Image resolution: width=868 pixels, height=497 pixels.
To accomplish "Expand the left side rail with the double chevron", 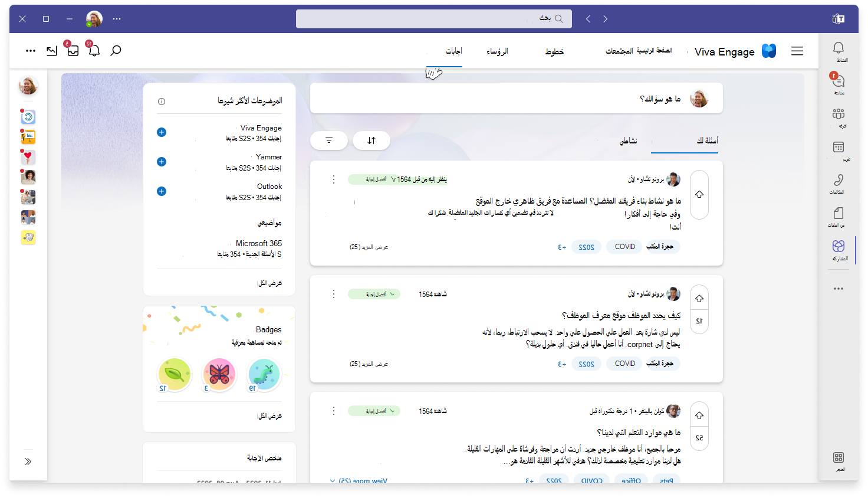I will point(28,462).
